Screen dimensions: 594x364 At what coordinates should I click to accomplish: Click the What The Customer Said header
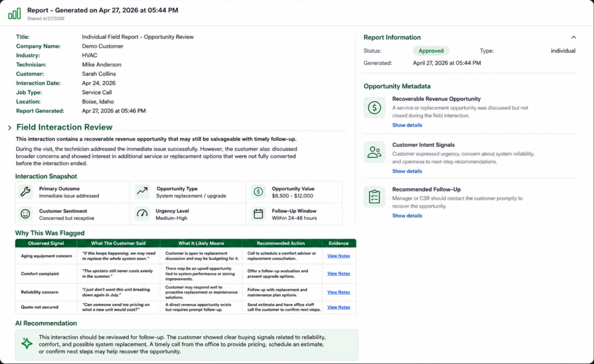pos(118,243)
